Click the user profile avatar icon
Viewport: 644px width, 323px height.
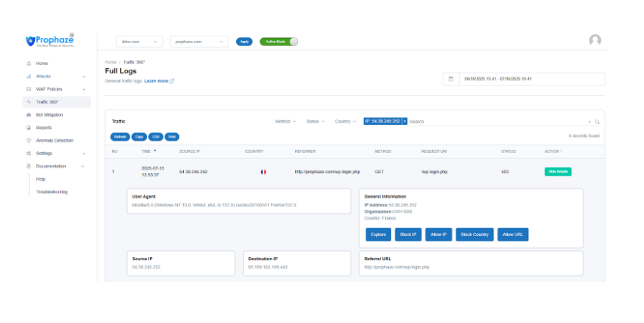[x=595, y=41]
